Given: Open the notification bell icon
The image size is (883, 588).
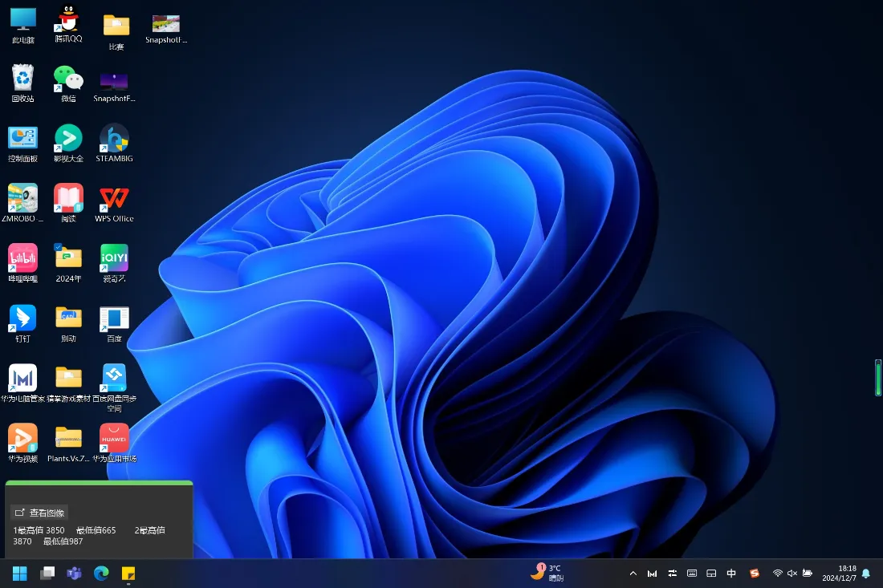Looking at the screenshot, I should pyautogui.click(x=866, y=574).
